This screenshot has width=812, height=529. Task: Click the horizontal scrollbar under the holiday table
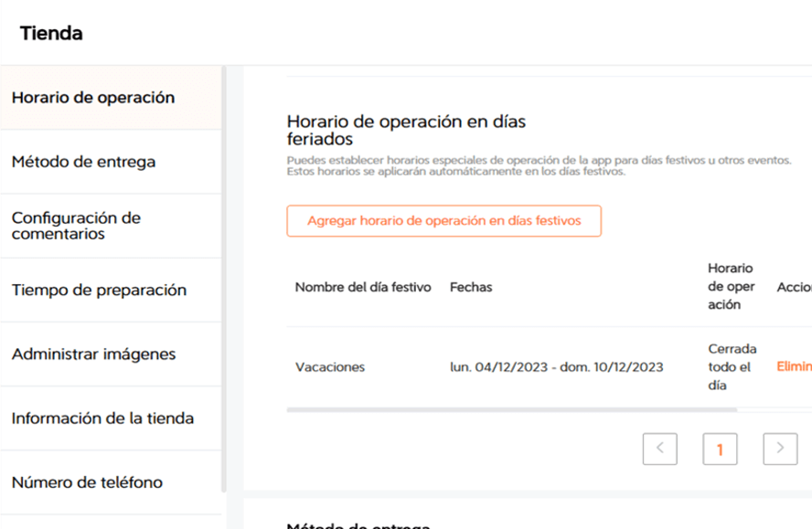pyautogui.click(x=512, y=410)
